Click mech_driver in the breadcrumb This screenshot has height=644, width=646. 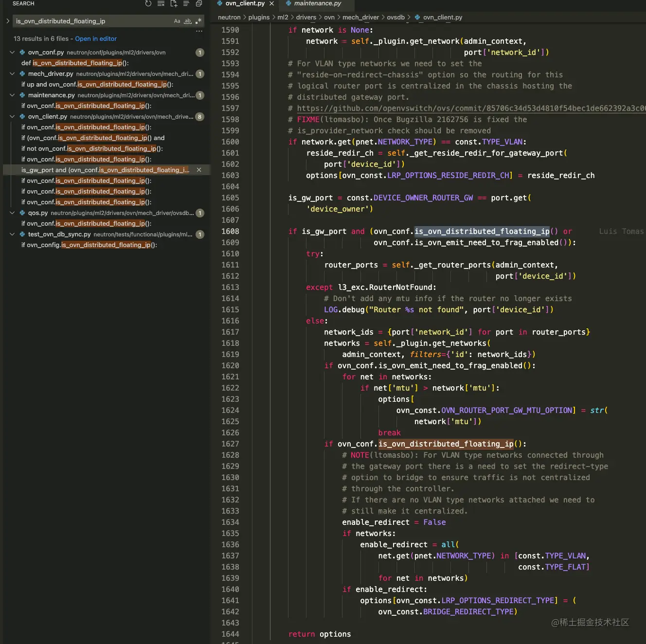(360, 17)
